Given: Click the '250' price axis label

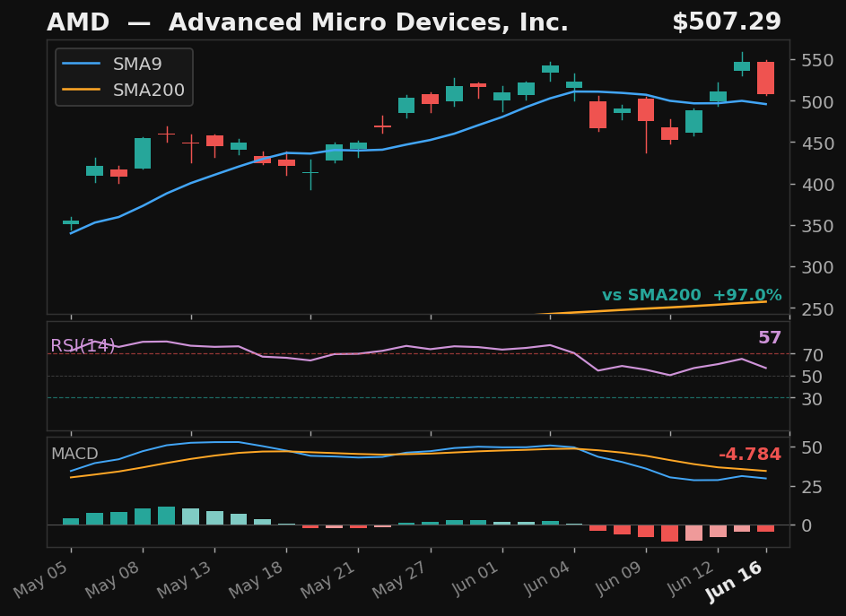Looking at the screenshot, I should (817, 309).
